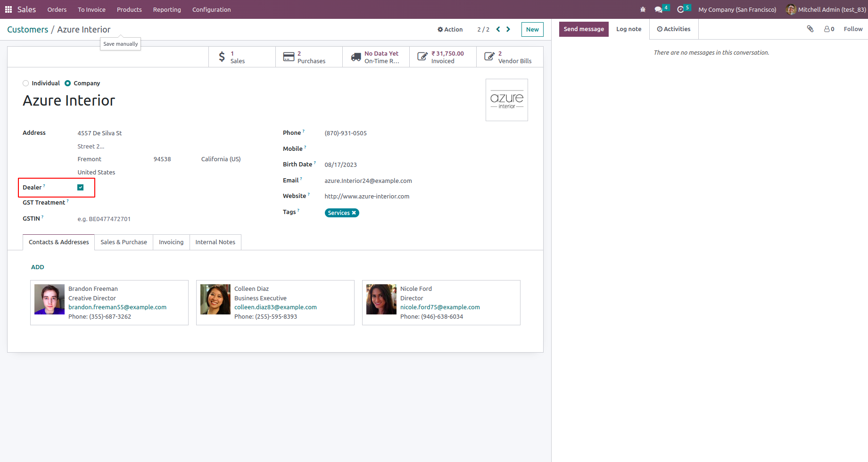Click nicole.ford75@example.com email link
The width and height of the screenshot is (868, 462).
pos(440,307)
